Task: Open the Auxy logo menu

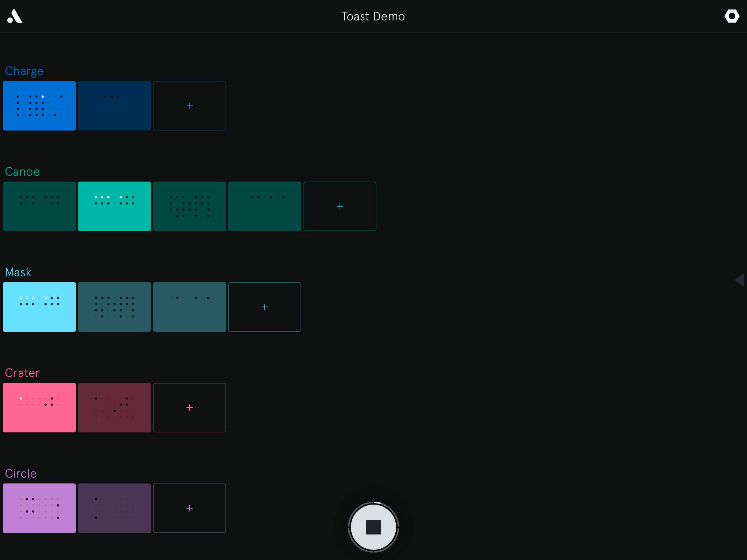Action: [15, 16]
